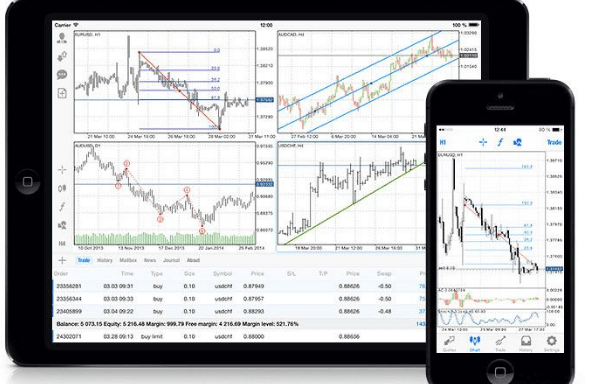Open indicators 'f' icon in iPad sidebar
This screenshot has width=589, height=384.
pyautogui.click(x=62, y=207)
